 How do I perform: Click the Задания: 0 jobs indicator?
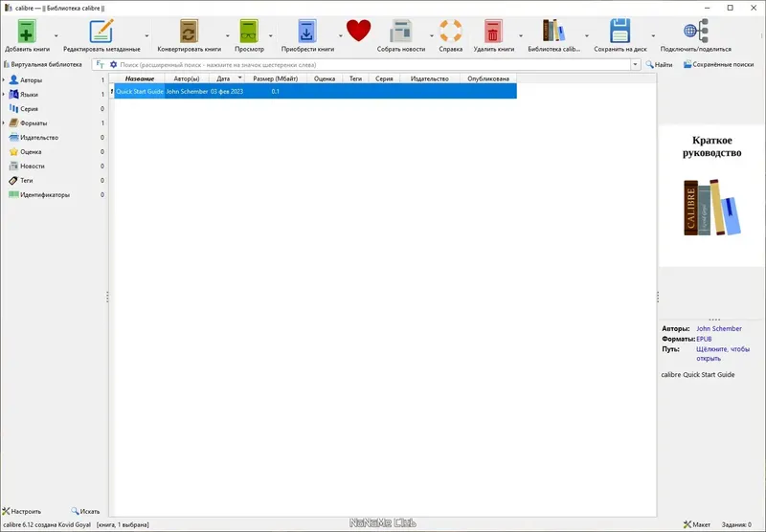point(736,524)
